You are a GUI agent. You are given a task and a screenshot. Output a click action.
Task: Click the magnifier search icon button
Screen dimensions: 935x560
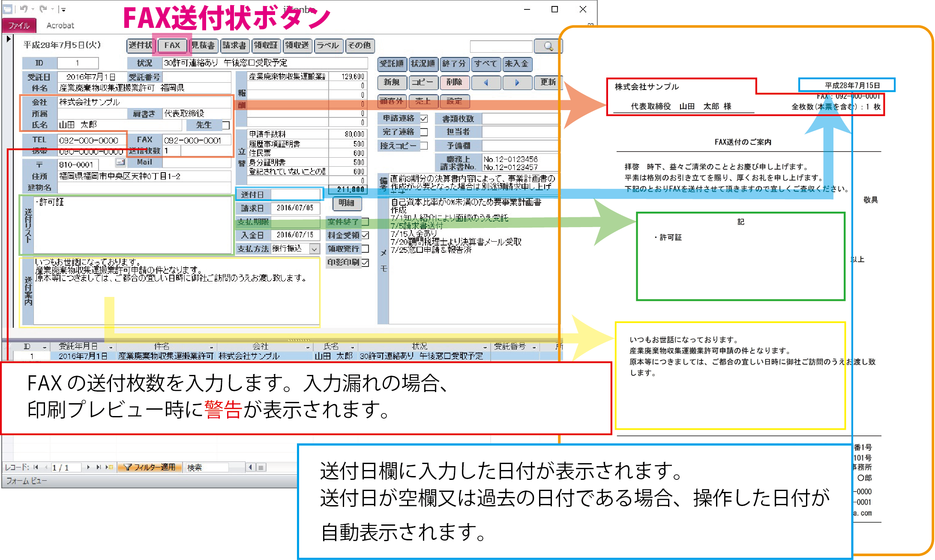(548, 46)
